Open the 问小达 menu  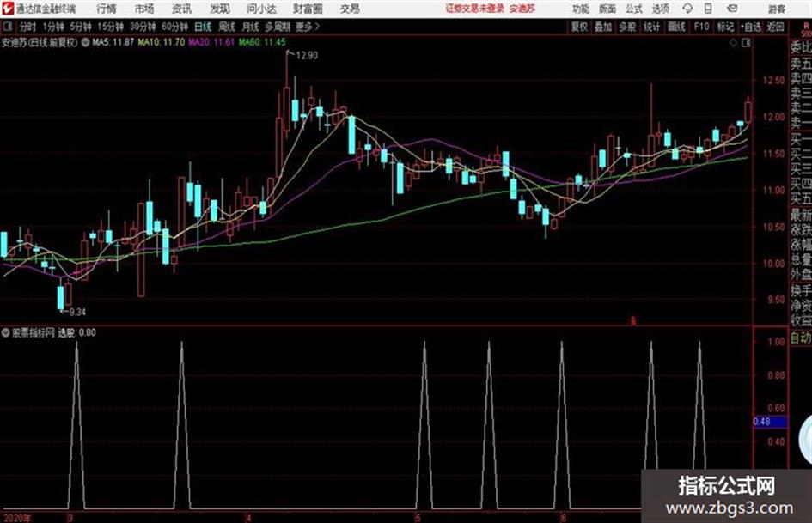[261, 9]
